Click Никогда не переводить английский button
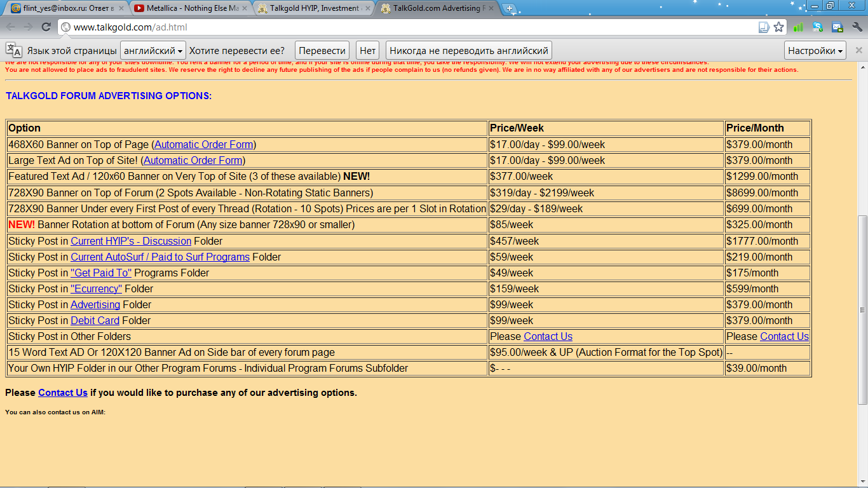 pos(469,51)
